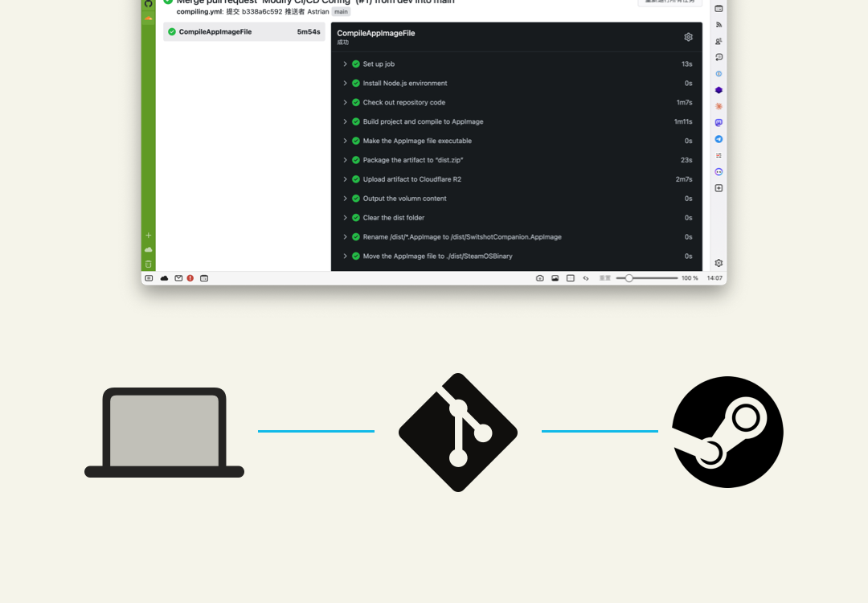This screenshot has height=603, width=868.
Task: Toggle the panel visibility in status bar
Action: pyautogui.click(x=149, y=278)
